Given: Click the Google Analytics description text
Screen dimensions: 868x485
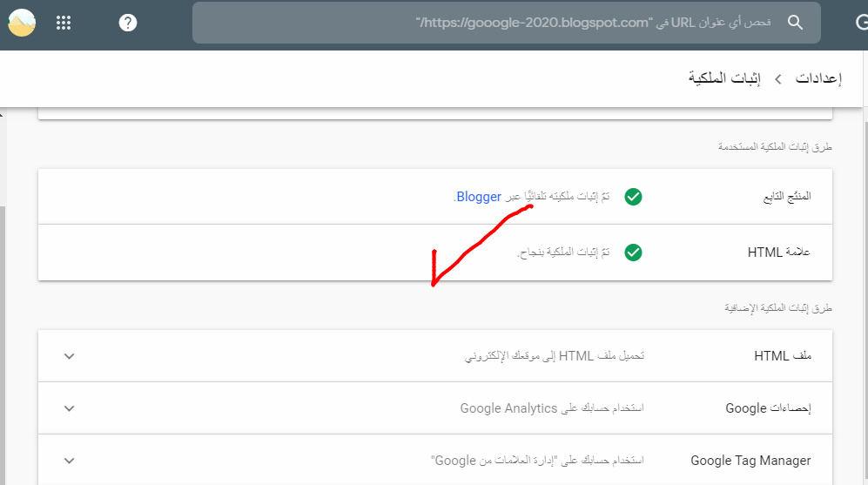Looking at the screenshot, I should (552, 408).
